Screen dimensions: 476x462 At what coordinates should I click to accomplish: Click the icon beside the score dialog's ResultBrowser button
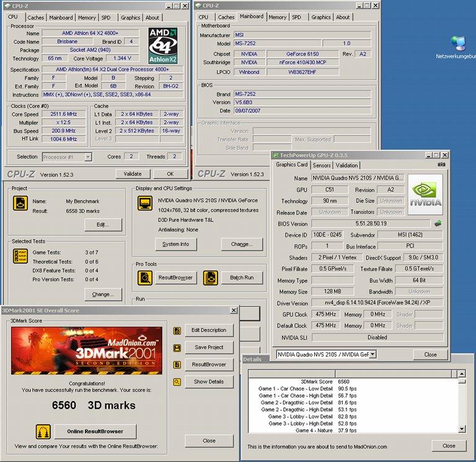click(x=177, y=365)
